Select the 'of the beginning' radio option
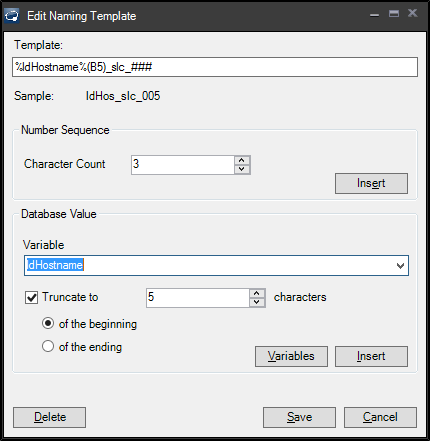The width and height of the screenshot is (430, 441). (48, 323)
